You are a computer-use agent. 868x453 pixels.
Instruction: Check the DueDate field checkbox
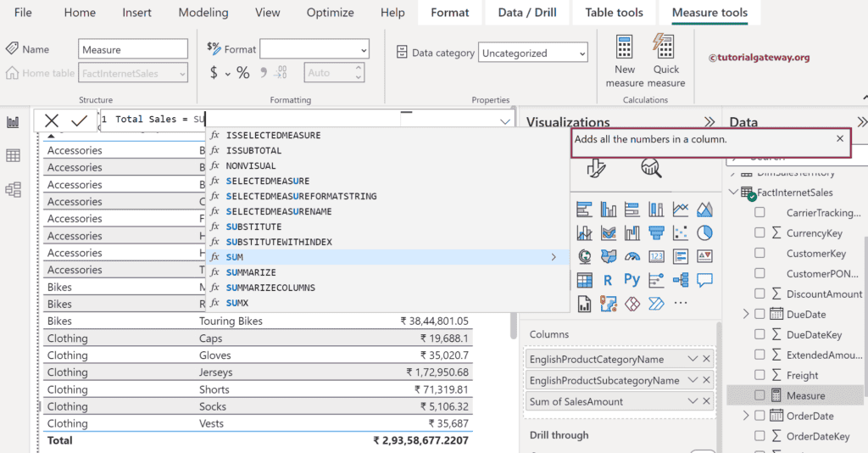(759, 314)
